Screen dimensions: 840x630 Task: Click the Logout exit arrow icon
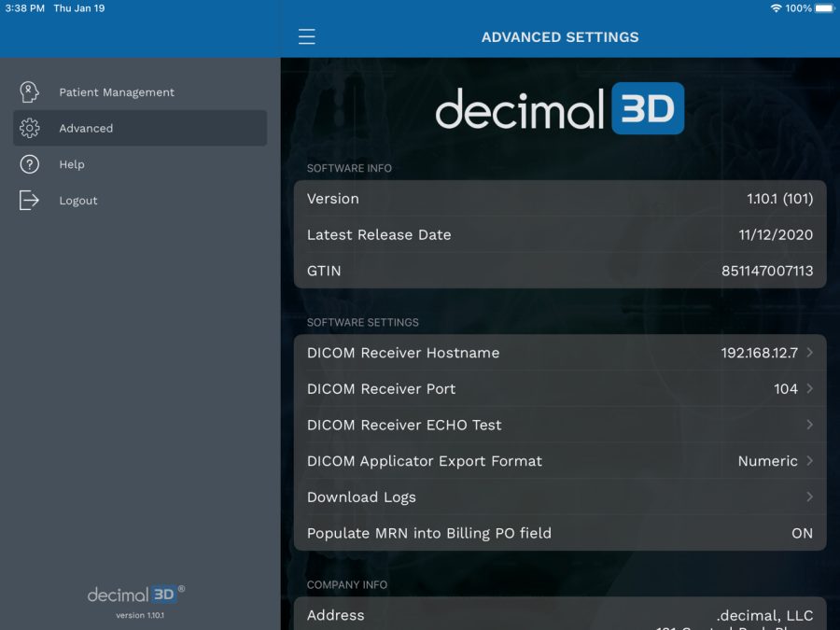(x=29, y=200)
